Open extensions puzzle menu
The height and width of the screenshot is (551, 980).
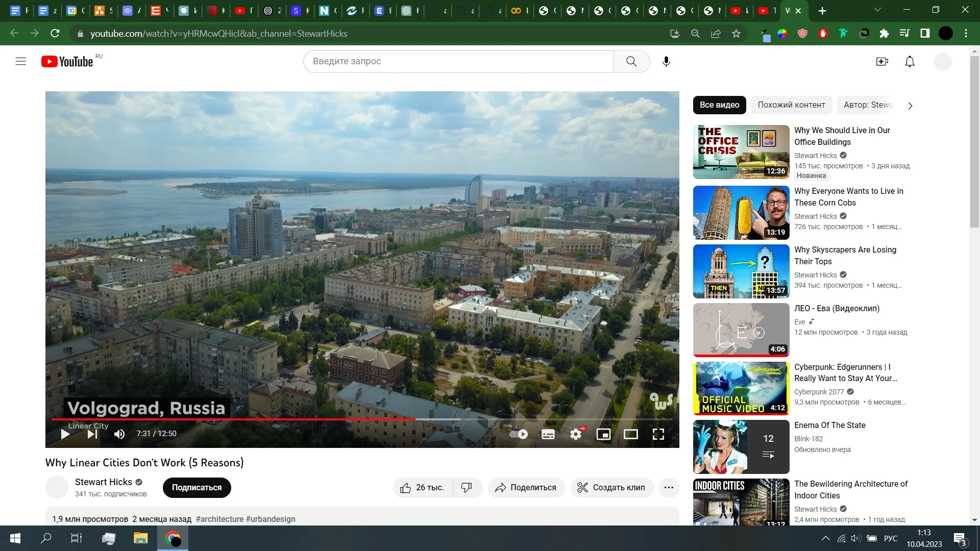click(884, 34)
